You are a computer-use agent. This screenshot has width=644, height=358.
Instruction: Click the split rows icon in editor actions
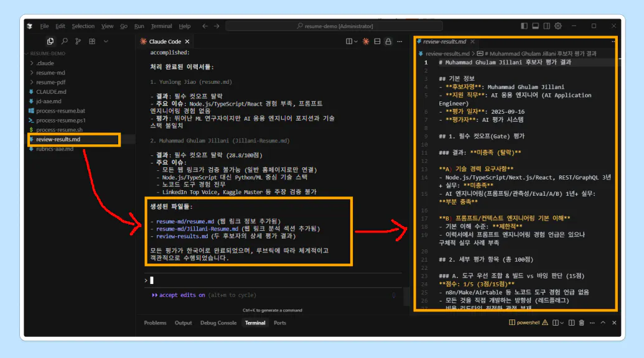click(x=377, y=42)
